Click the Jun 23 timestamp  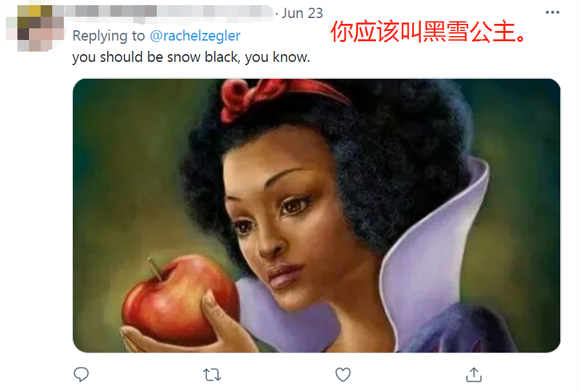[302, 13]
